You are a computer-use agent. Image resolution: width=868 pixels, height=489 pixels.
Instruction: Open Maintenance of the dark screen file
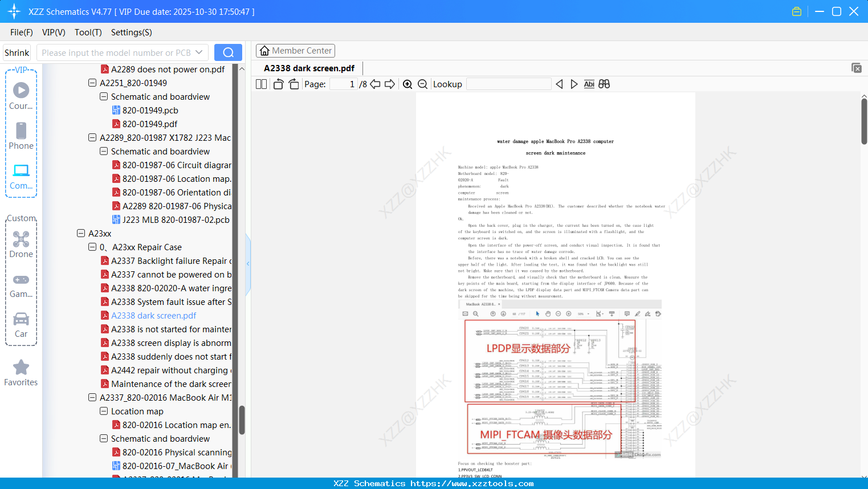click(x=166, y=384)
